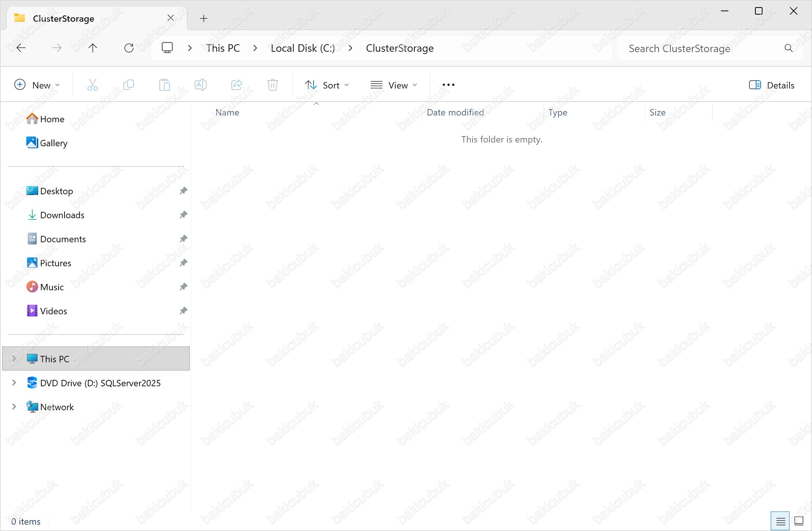The image size is (812, 531).
Task: Expand DVD Drive (D:) SQLServer2025 node
Action: tap(14, 383)
